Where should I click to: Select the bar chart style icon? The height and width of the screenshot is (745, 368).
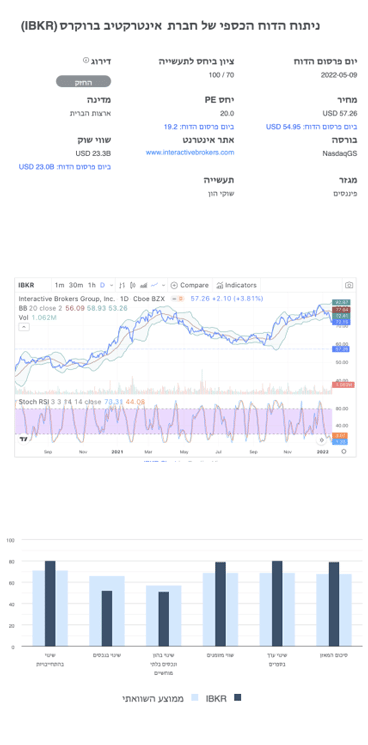tap(122, 285)
